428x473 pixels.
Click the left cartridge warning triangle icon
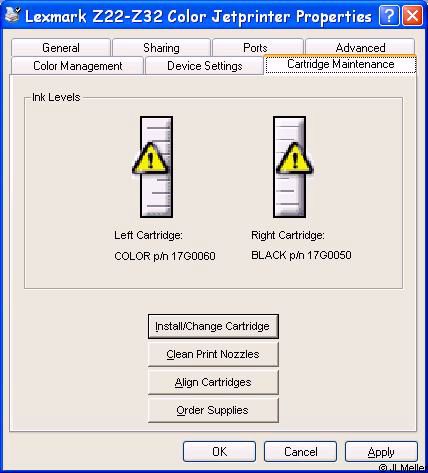pos(150,158)
